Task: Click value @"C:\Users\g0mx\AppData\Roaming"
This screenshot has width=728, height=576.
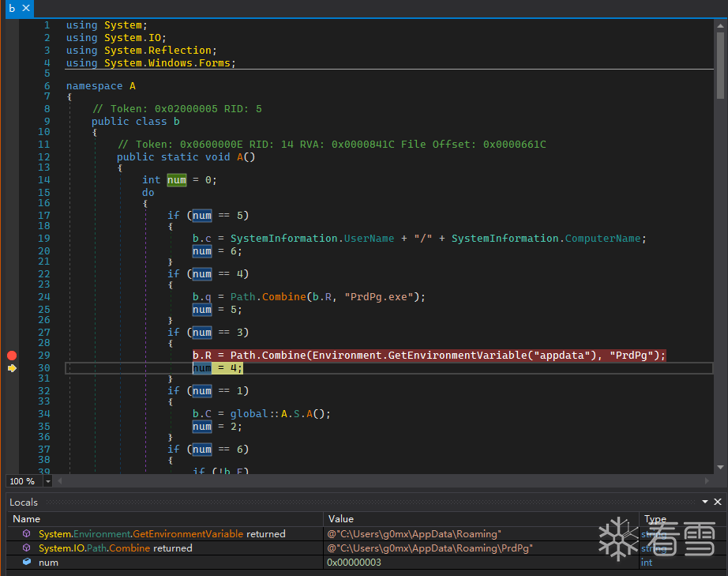Action: 415,534
